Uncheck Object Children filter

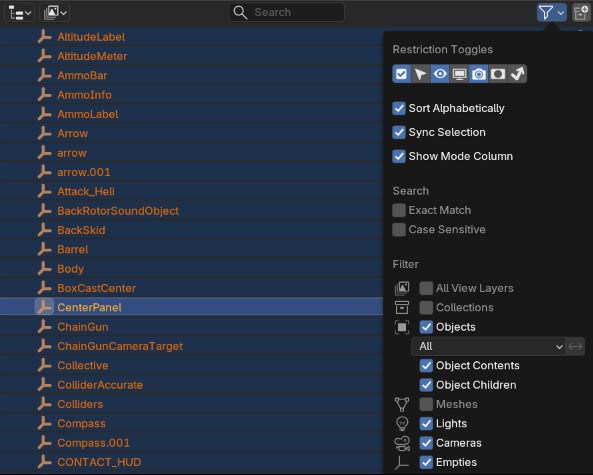[x=426, y=385]
